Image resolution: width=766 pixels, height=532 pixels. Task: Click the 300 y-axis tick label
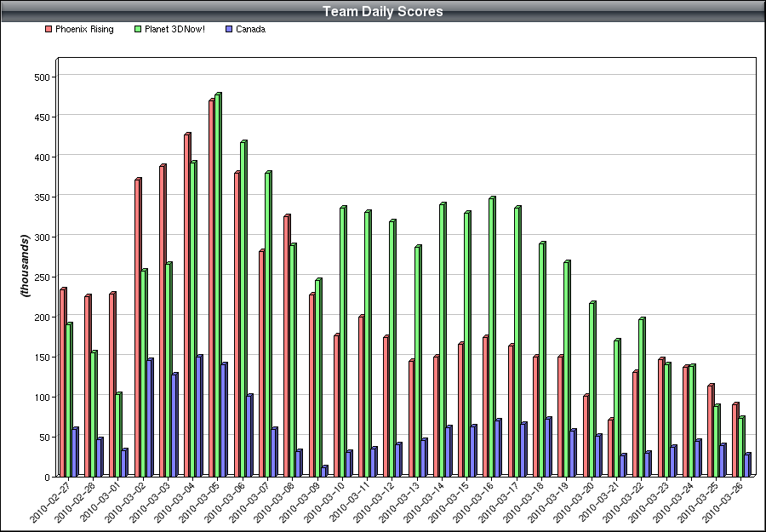coord(42,237)
